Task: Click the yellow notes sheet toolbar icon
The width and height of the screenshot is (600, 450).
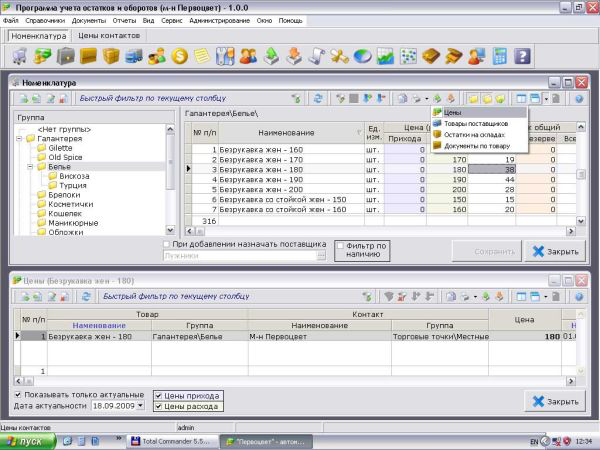Action: coord(202,57)
